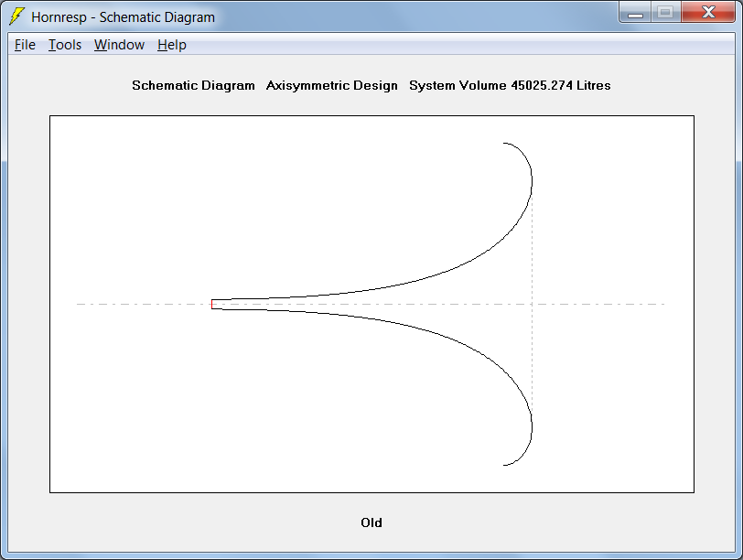Open the Help menu
This screenshot has width=743, height=560.
[x=171, y=45]
